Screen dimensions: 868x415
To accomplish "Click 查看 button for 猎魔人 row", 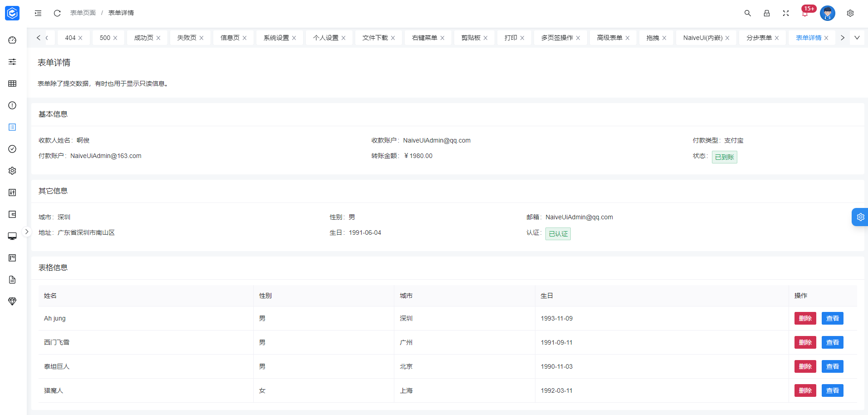I will 832,390.
